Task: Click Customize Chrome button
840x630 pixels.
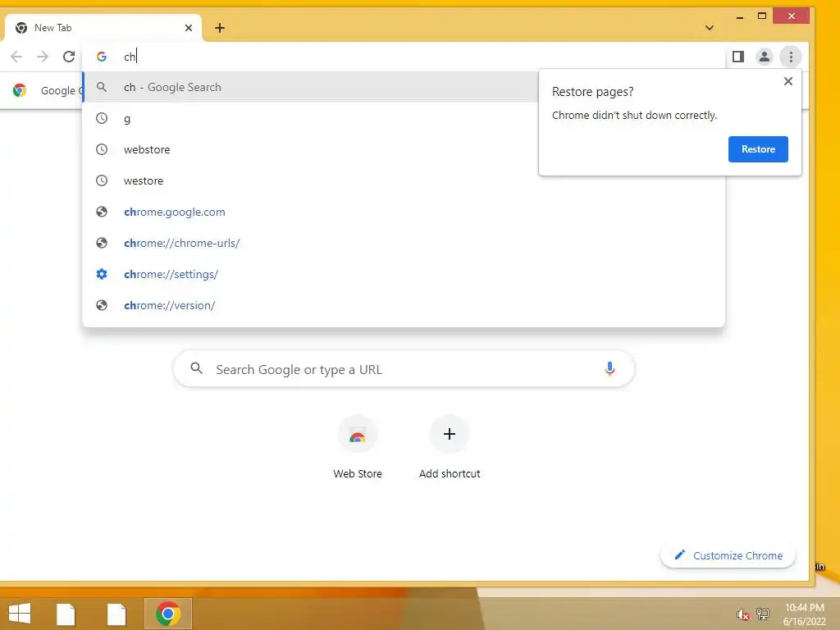Action: [x=728, y=555]
